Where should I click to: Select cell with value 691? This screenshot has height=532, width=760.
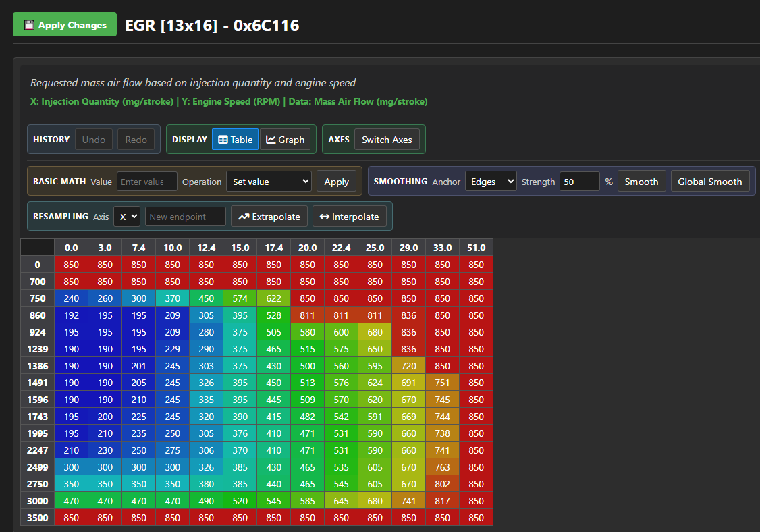pyautogui.click(x=408, y=383)
